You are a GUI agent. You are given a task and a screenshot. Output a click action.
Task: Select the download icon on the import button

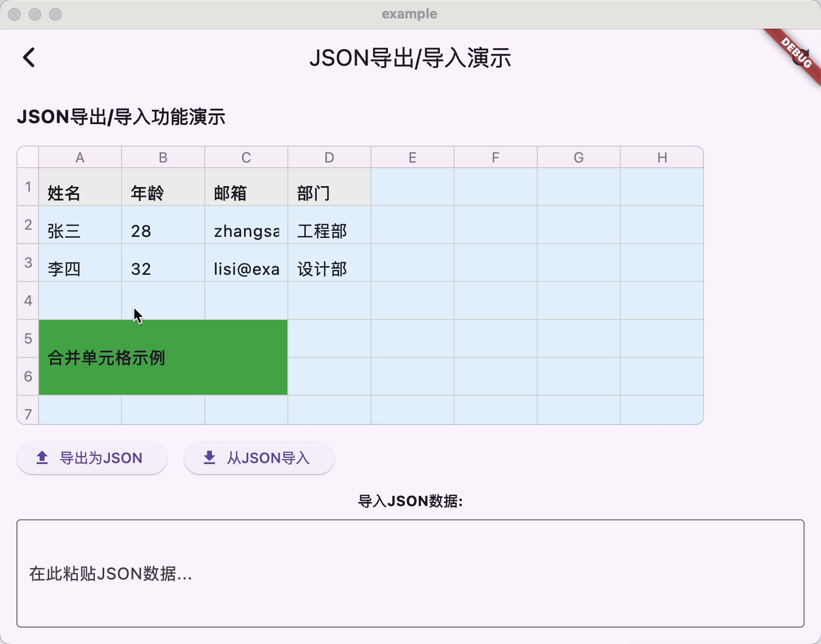click(209, 457)
